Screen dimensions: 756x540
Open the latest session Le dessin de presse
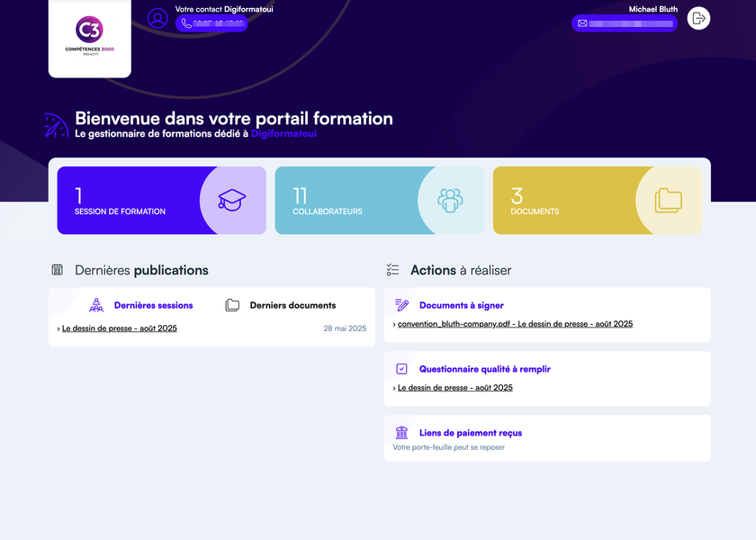point(120,328)
